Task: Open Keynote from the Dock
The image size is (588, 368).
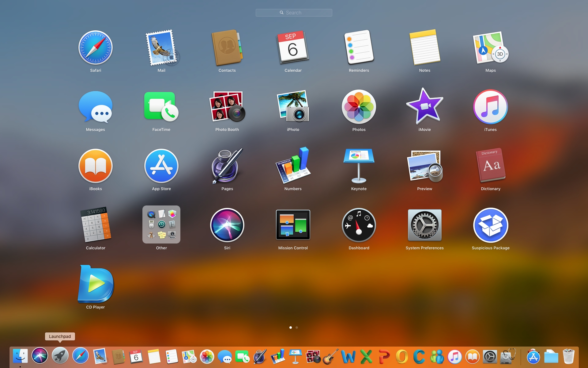Action: [x=295, y=357]
